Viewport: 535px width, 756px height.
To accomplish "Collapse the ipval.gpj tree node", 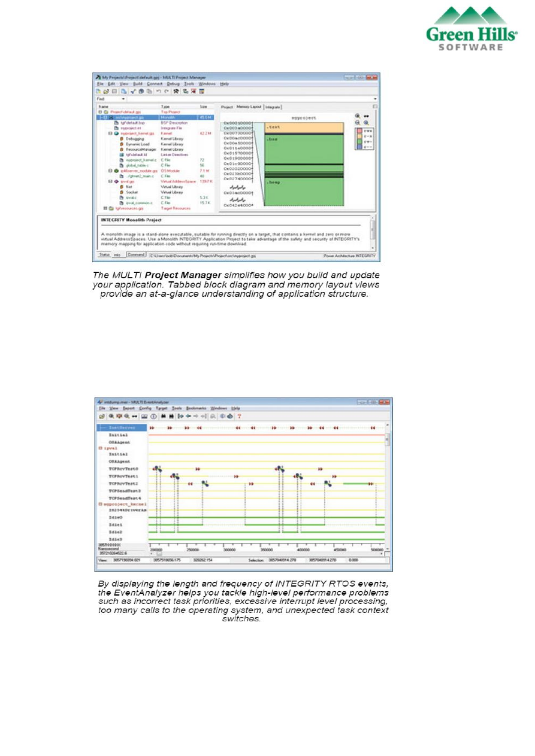I will point(110,181).
